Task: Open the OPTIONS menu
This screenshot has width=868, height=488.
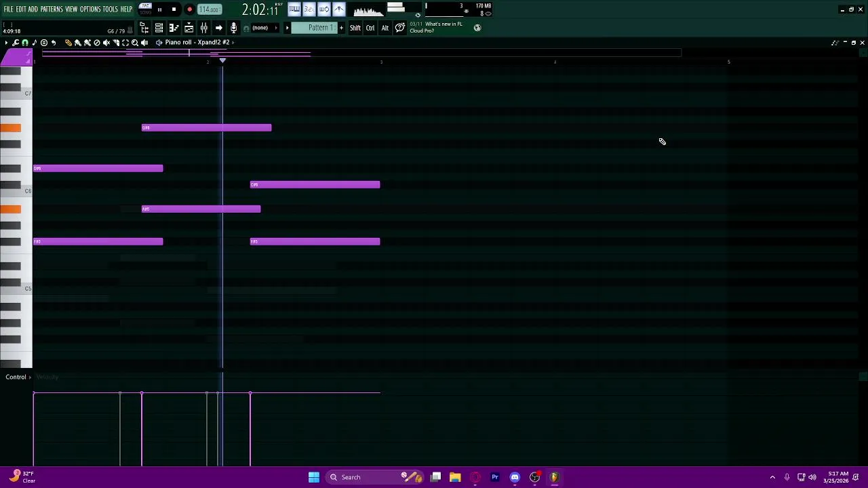Action: tap(90, 9)
